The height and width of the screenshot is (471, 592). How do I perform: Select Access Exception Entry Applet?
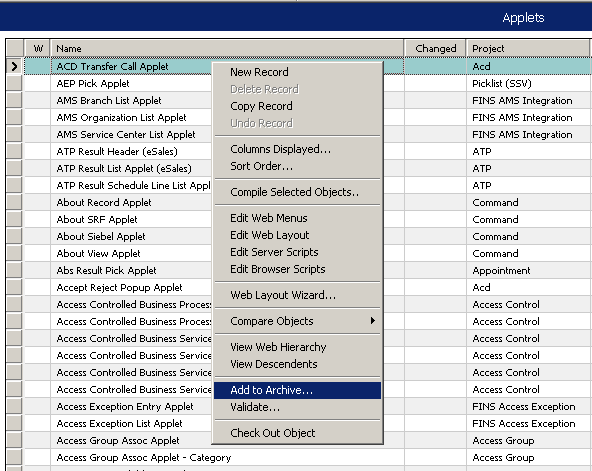click(125, 406)
